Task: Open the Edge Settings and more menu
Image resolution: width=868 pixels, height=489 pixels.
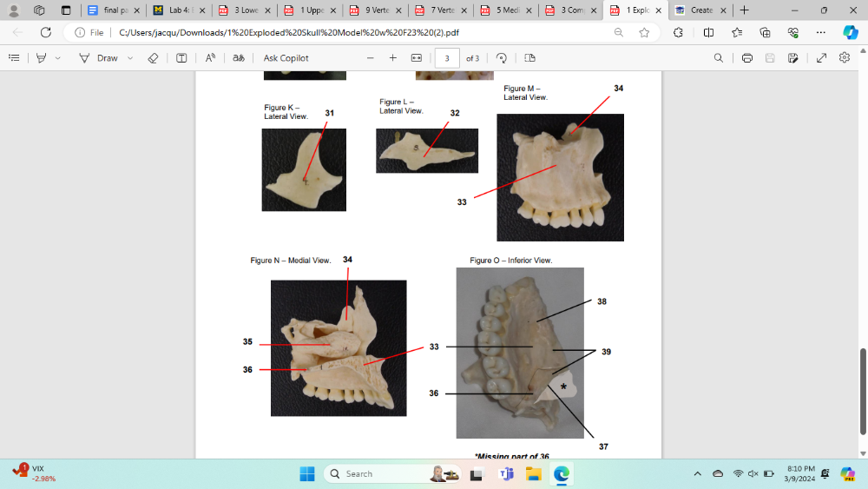Action: click(821, 32)
